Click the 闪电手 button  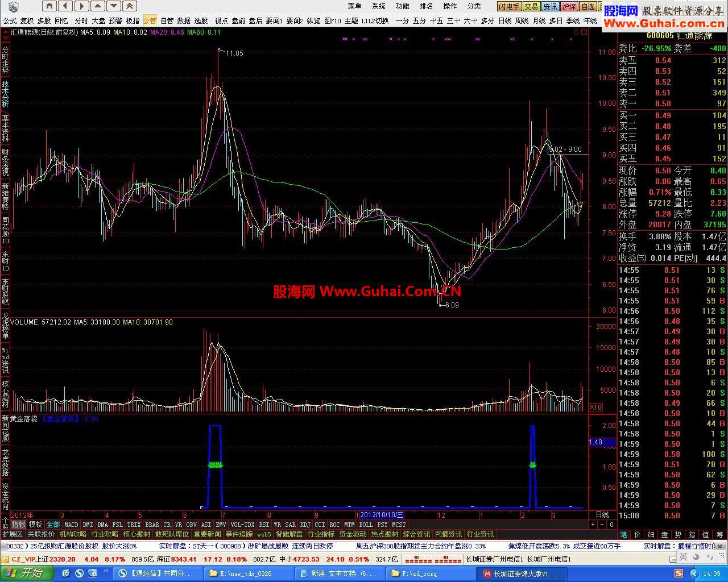509,7
